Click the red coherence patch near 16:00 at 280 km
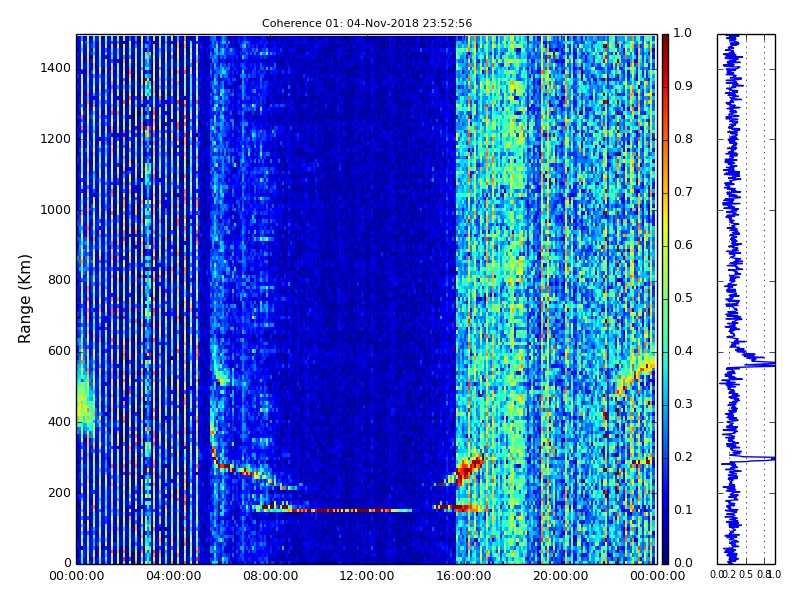This screenshot has height=600, width=800. point(467,469)
